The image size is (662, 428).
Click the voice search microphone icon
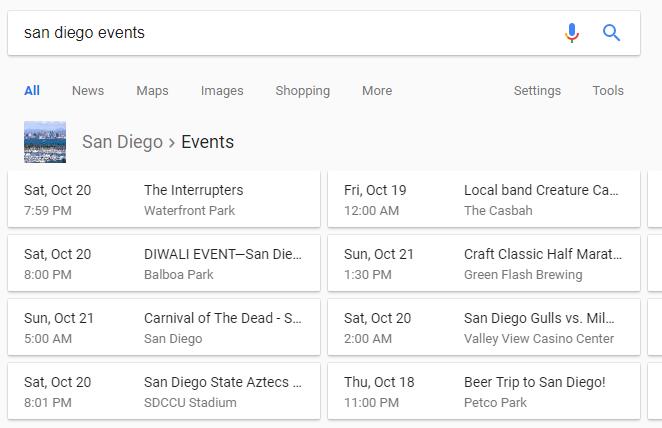(x=572, y=33)
